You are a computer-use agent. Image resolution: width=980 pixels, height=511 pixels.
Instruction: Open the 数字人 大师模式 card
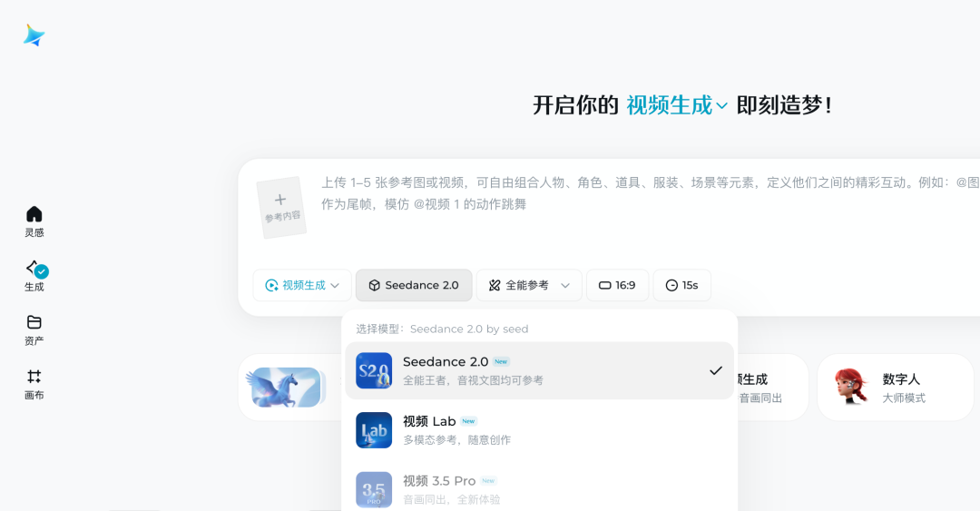pyautogui.click(x=895, y=388)
